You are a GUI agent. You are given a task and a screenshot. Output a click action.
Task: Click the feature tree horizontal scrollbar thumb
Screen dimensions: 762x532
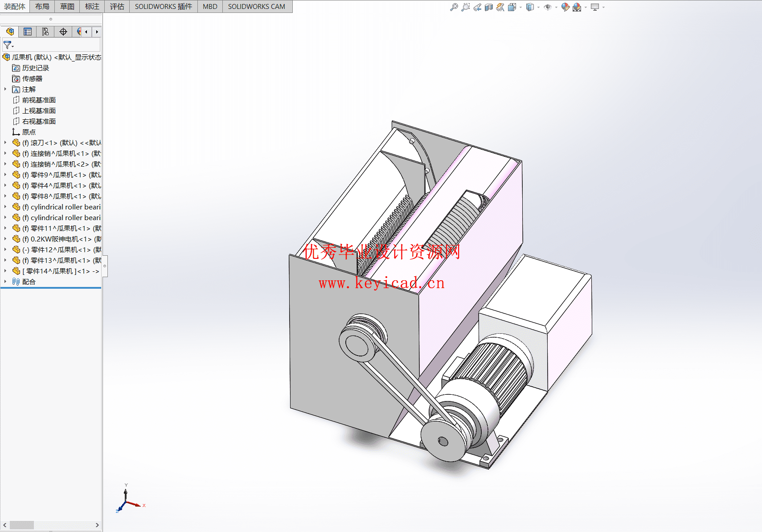[21, 525]
